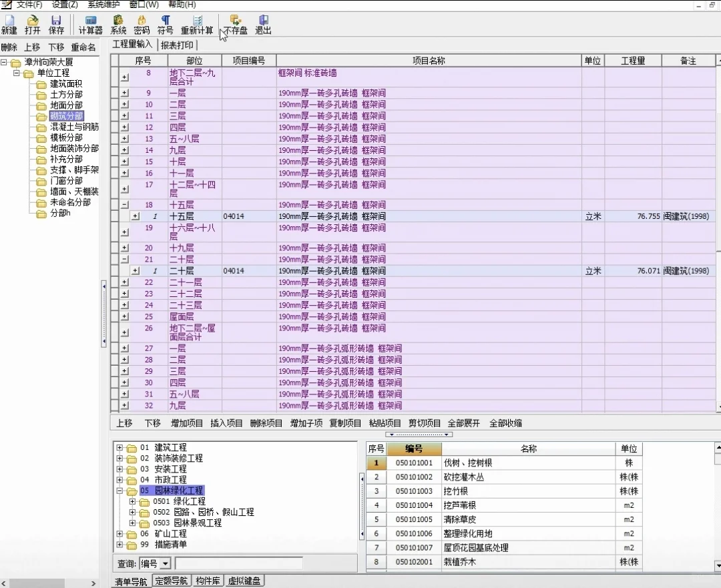Click the 保存 (Save) toolbar icon
The height and width of the screenshot is (588, 721).
click(x=56, y=25)
